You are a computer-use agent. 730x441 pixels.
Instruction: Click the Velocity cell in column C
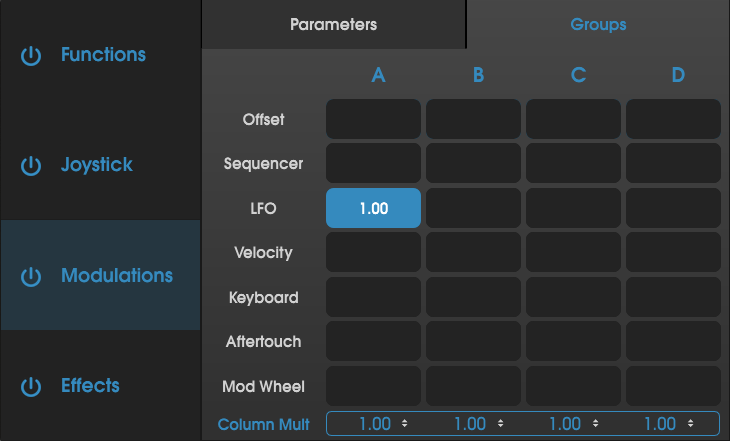point(574,252)
